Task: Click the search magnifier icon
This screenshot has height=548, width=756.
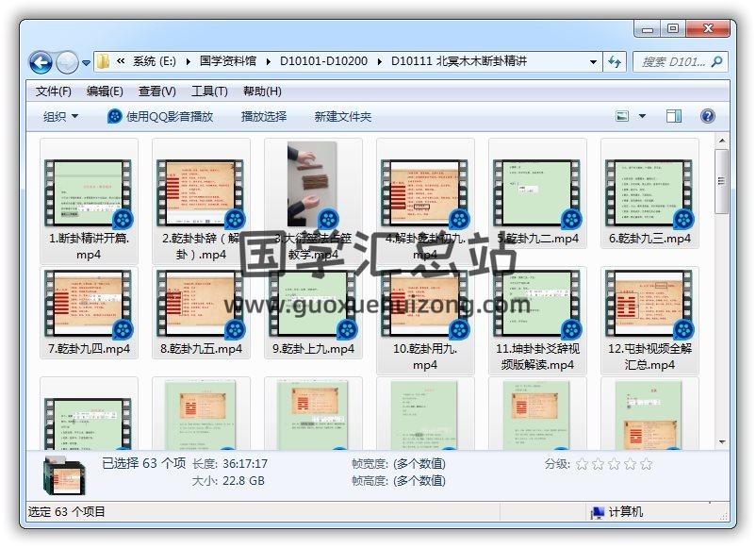Action: pos(717,61)
